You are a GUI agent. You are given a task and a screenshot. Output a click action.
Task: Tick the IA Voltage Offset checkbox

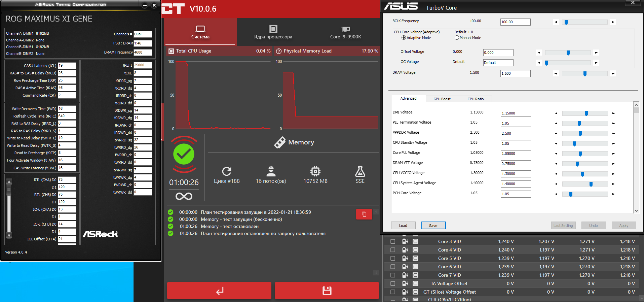coord(393,283)
